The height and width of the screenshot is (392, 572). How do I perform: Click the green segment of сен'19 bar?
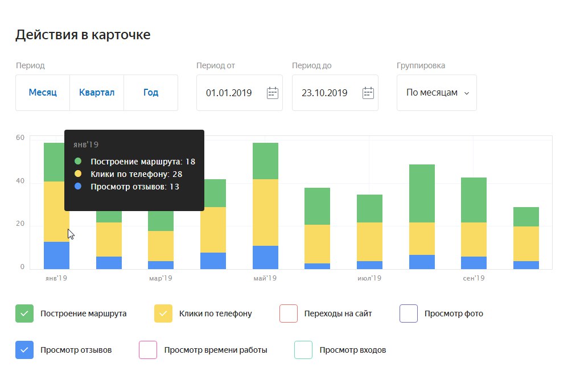[x=474, y=200]
